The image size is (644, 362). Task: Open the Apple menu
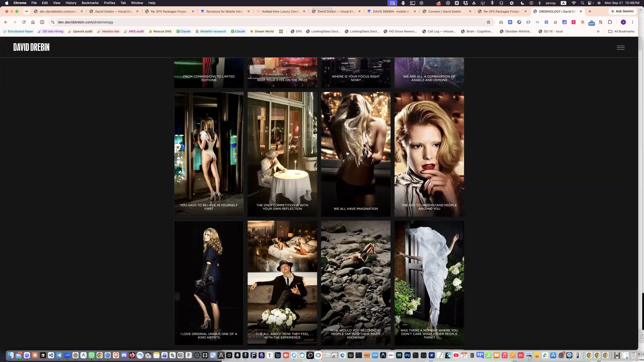[x=7, y=3]
